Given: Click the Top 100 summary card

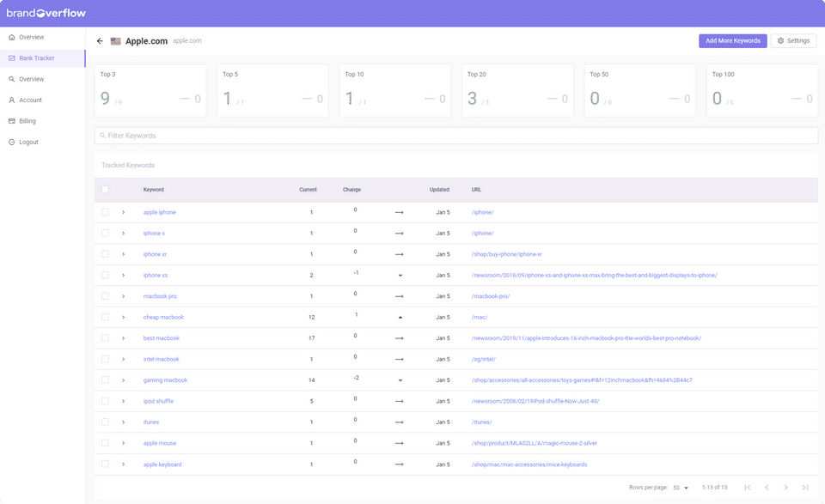Looking at the screenshot, I should click(x=762, y=90).
